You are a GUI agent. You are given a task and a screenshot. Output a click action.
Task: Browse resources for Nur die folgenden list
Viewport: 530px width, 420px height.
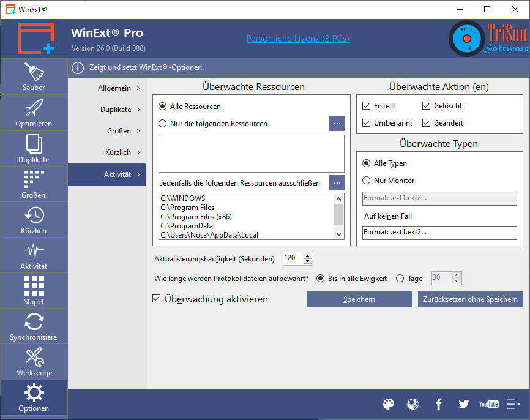point(337,124)
